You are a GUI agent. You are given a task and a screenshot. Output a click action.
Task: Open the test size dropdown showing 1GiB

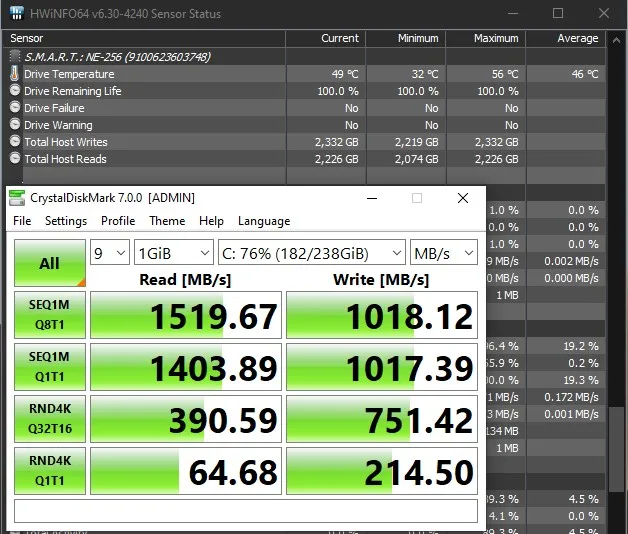click(x=173, y=252)
